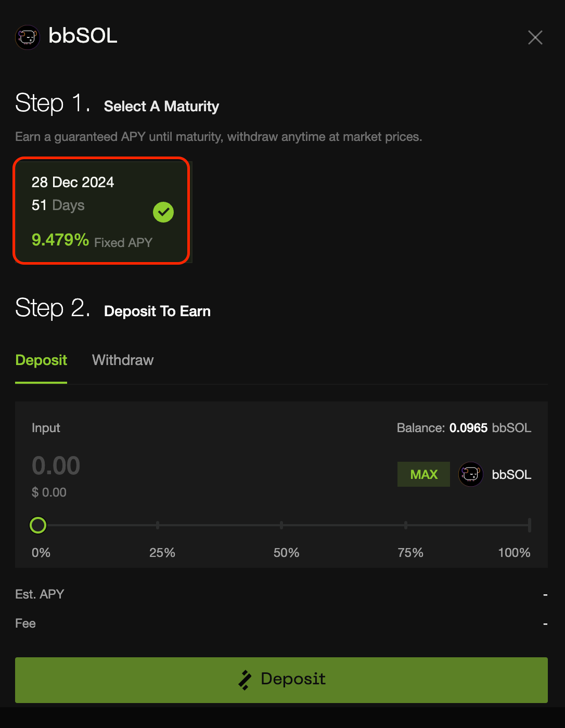This screenshot has width=565, height=728.
Task: Click the 9.479% Fixed APY rate
Action: pyautogui.click(x=60, y=240)
